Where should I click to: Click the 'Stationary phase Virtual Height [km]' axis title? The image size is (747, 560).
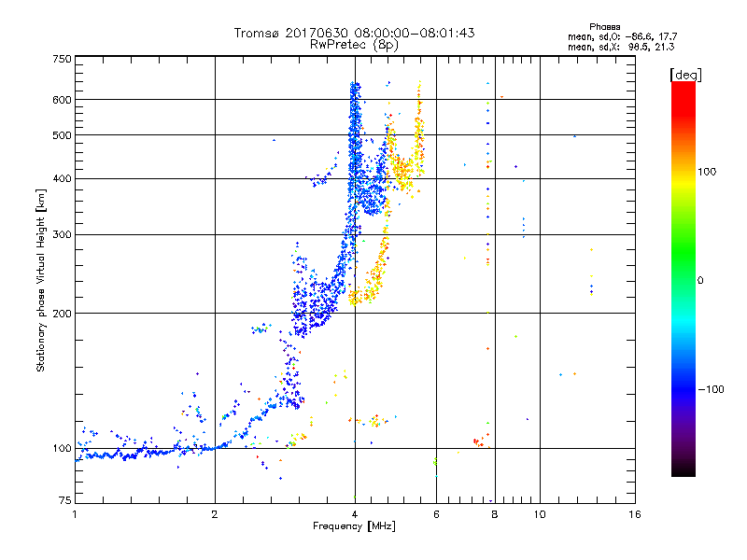pyautogui.click(x=41, y=280)
